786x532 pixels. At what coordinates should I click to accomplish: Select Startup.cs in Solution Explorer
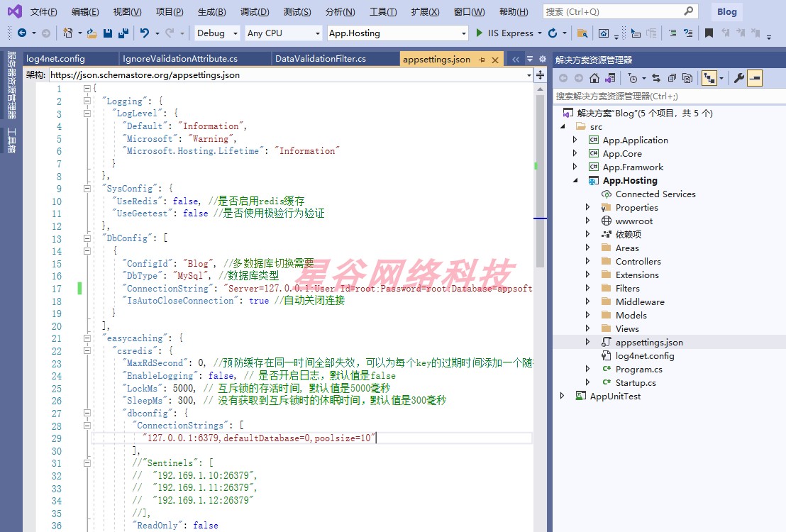click(636, 382)
